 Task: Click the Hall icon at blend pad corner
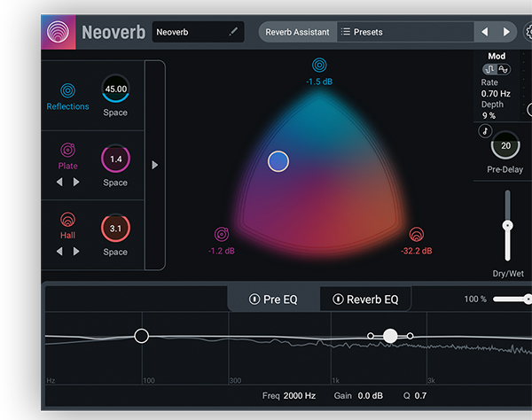417,234
